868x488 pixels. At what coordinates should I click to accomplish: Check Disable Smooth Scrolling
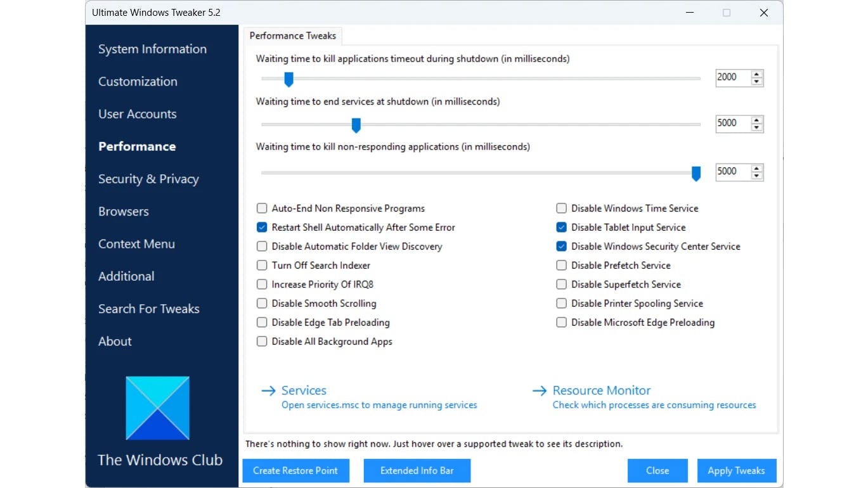(262, 304)
